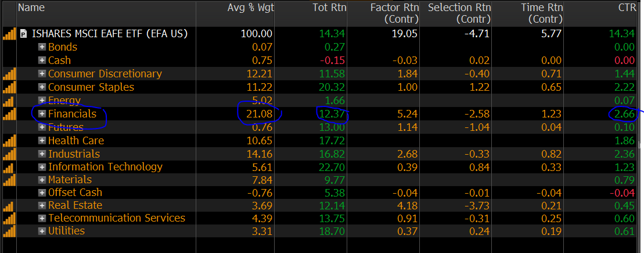
Task: Click Industrials CTR value 2.36
Action: tap(624, 154)
